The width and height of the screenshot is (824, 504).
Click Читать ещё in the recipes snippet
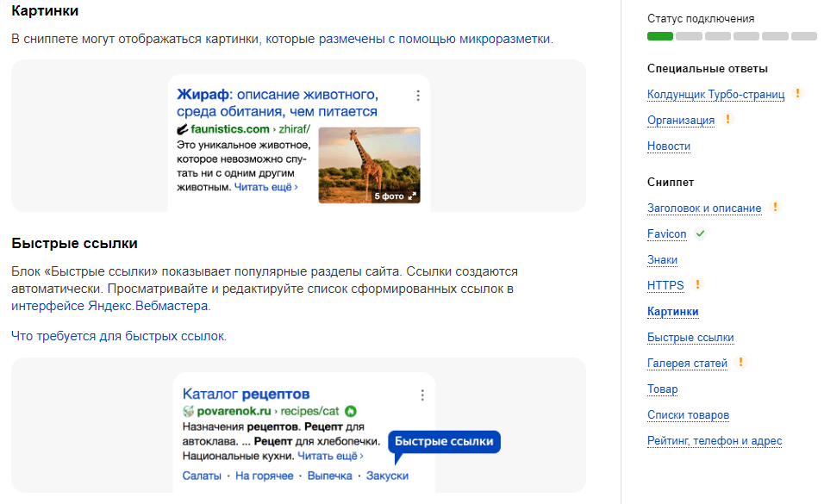click(x=330, y=456)
